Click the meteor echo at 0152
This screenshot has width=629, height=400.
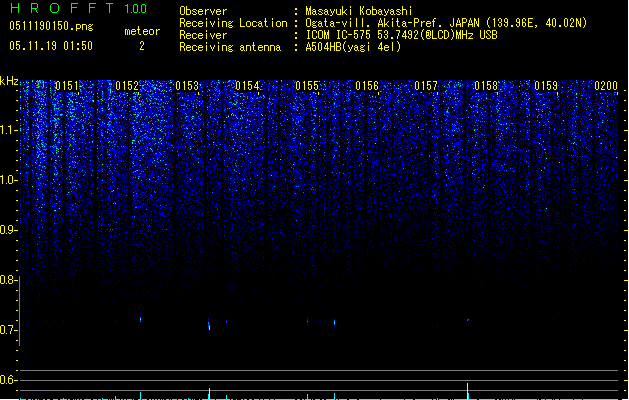coord(140,319)
